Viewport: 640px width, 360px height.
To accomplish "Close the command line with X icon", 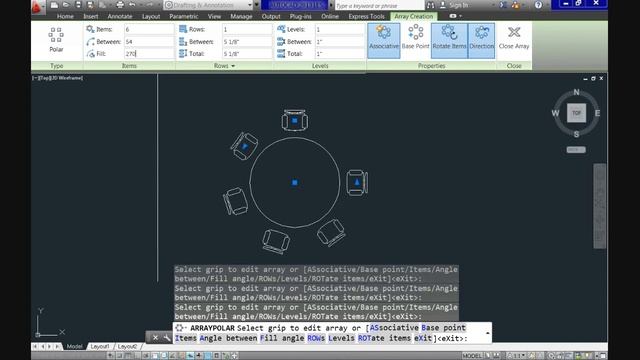I will point(155,338).
